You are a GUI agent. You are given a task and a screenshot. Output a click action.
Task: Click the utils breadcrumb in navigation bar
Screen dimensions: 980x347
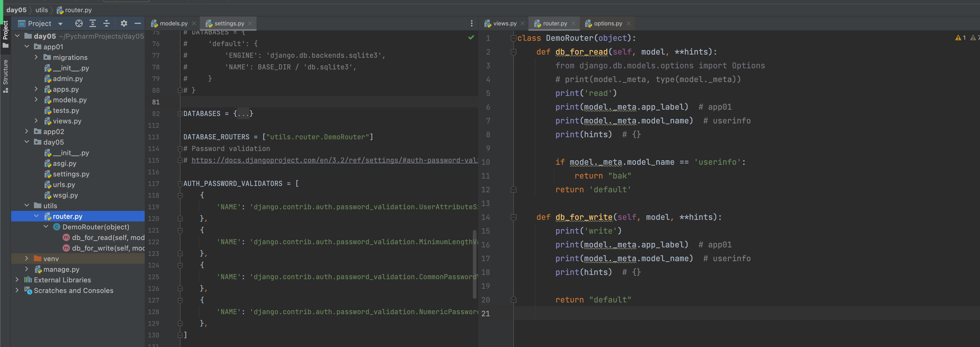point(41,10)
